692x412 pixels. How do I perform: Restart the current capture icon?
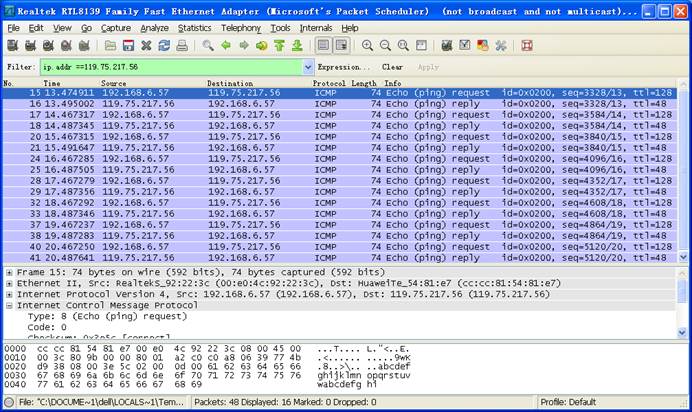pyautogui.click(x=84, y=45)
